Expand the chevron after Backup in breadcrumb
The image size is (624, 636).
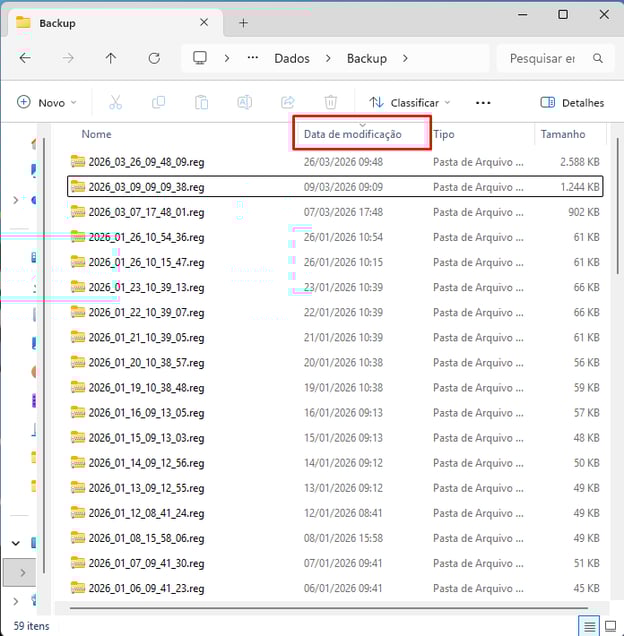[x=405, y=59]
